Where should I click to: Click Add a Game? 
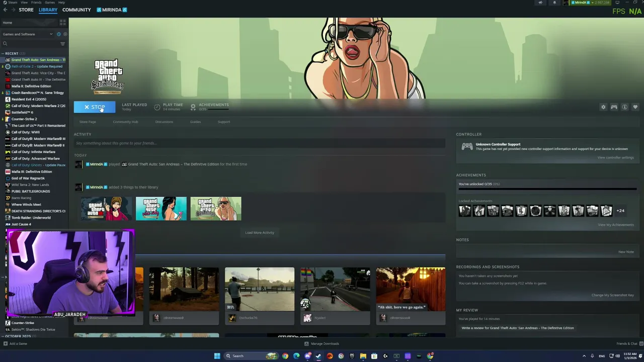tap(15, 344)
